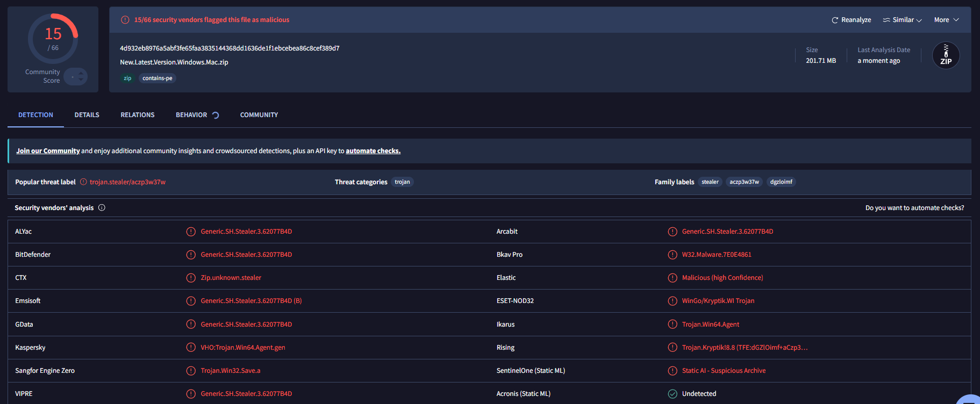The image size is (980, 404).
Task: Click Do you want to automate checks?
Action: 915,208
